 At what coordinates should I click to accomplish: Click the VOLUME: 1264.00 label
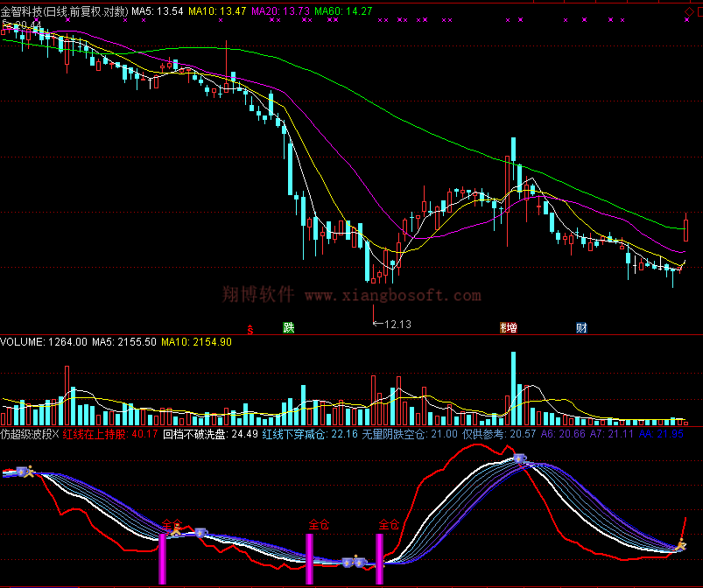pos(44,342)
